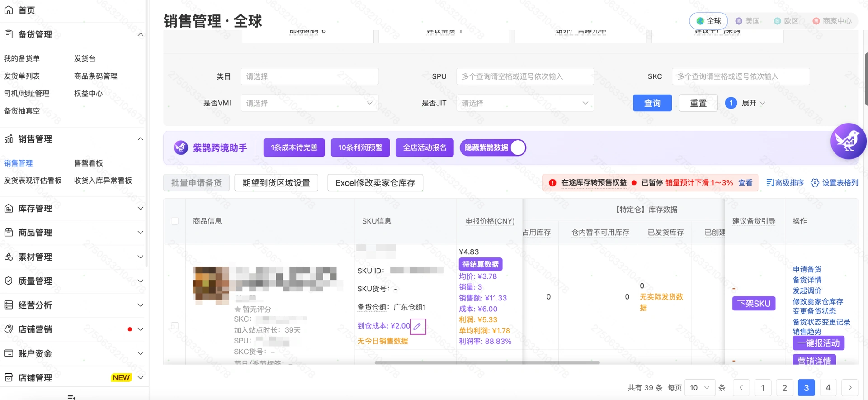Image resolution: width=868 pixels, height=400 pixels.
Task: Open the floating purple bird assistant bubble
Action: point(848,141)
